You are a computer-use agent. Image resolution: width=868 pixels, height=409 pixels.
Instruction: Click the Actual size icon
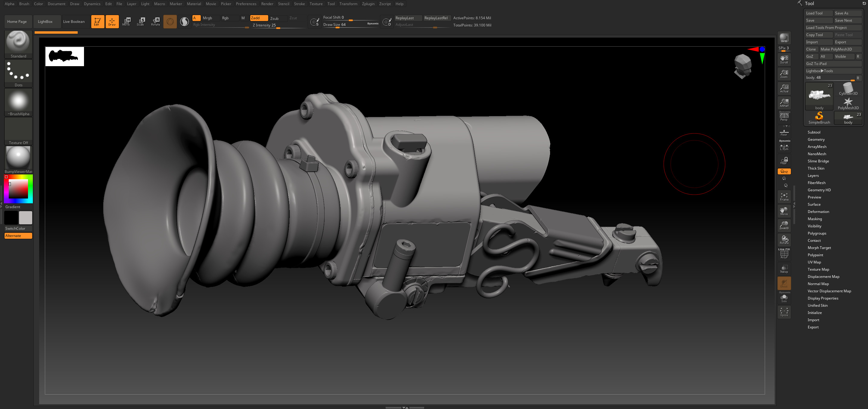[784, 88]
